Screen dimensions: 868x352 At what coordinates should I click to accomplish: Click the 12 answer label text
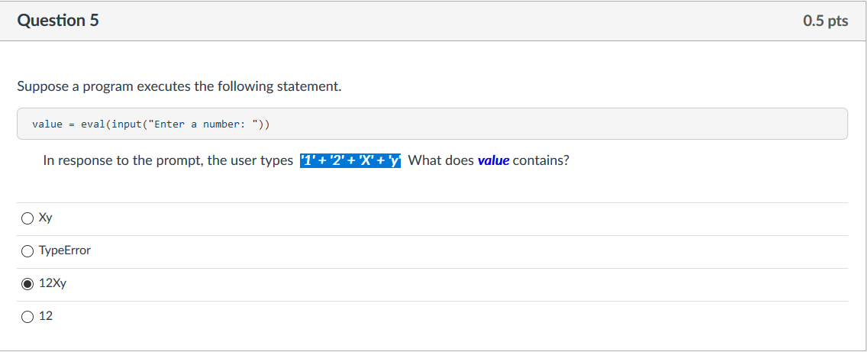click(46, 316)
